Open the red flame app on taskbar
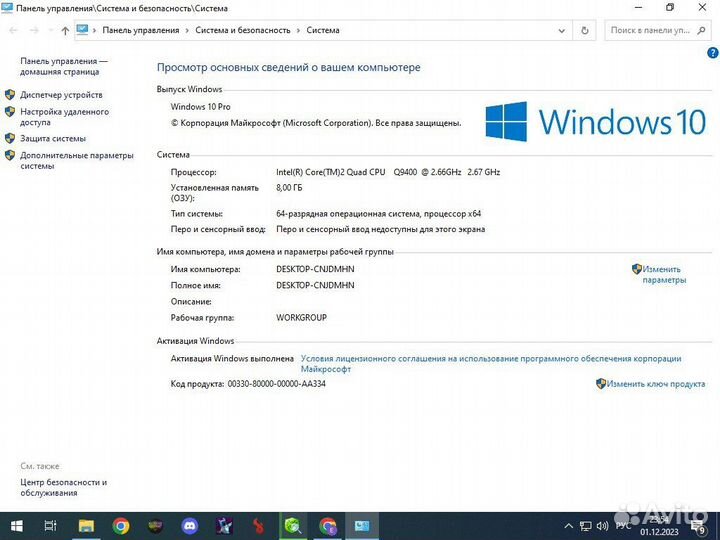Screen dimensions: 720x540 click(258, 526)
